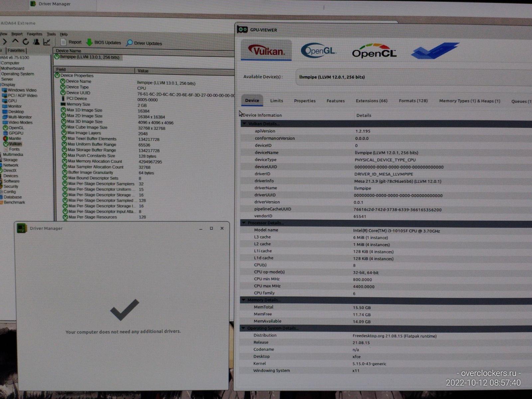Open the Available Device(s) dropdown
This screenshot has height=399, width=532.
point(414,77)
